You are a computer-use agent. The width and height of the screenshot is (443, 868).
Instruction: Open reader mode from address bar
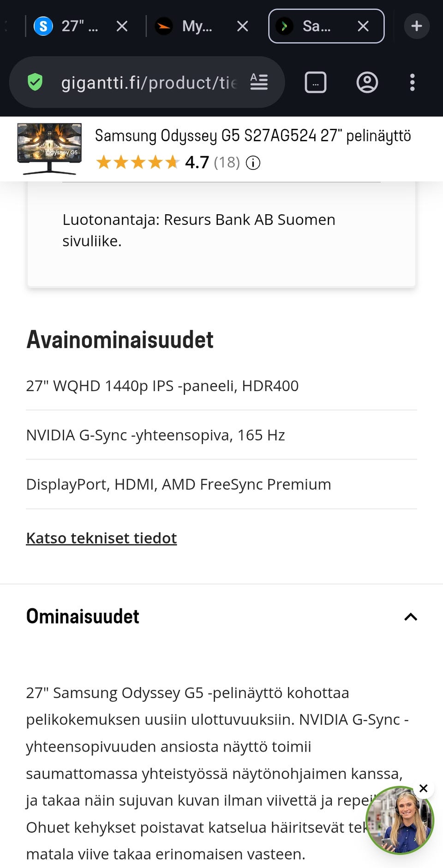point(259,82)
